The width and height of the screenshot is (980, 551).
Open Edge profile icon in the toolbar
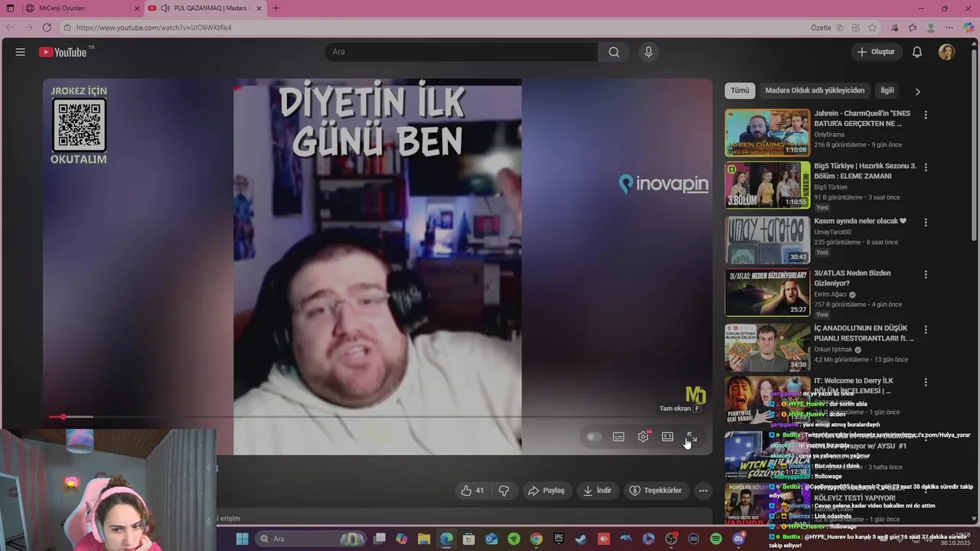[931, 28]
